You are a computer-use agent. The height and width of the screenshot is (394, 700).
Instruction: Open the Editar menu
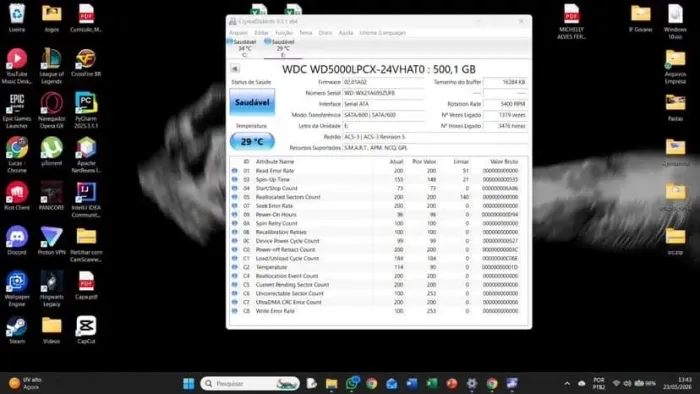pos(262,33)
